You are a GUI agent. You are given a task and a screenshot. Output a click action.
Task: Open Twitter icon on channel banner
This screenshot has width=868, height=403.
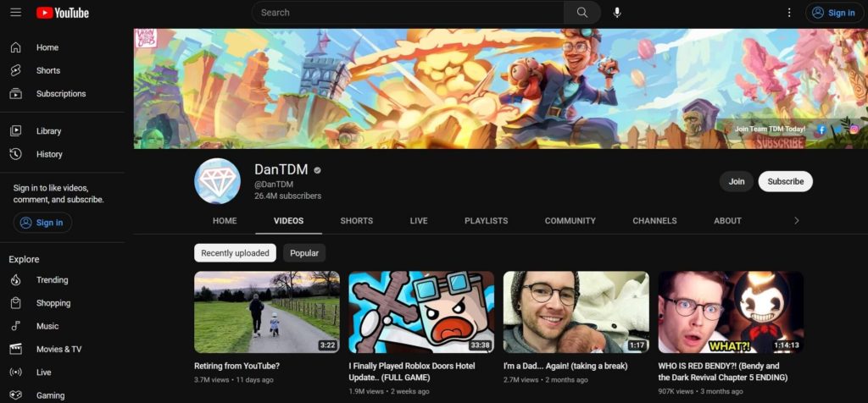[x=837, y=130]
